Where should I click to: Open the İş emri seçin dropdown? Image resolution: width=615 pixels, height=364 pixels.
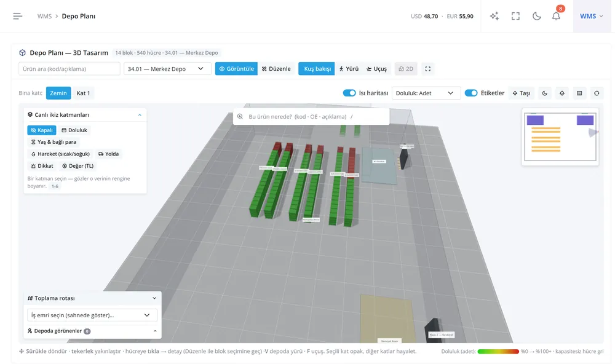click(x=92, y=315)
